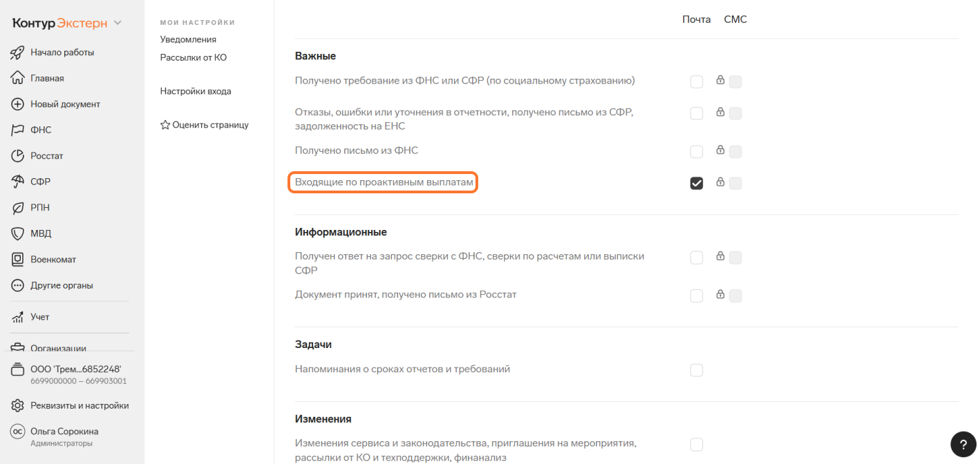The height and width of the screenshot is (464, 980).
Task: Click the РПН leaf icon
Action: click(x=18, y=208)
